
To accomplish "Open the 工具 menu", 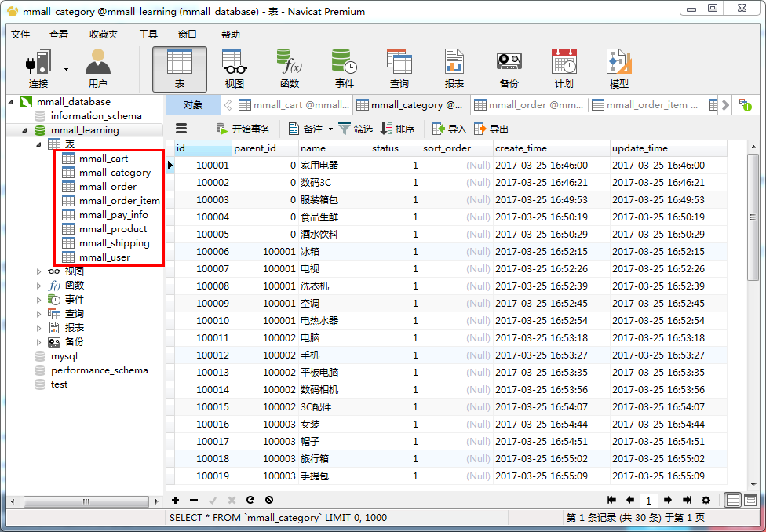I will (x=148, y=35).
